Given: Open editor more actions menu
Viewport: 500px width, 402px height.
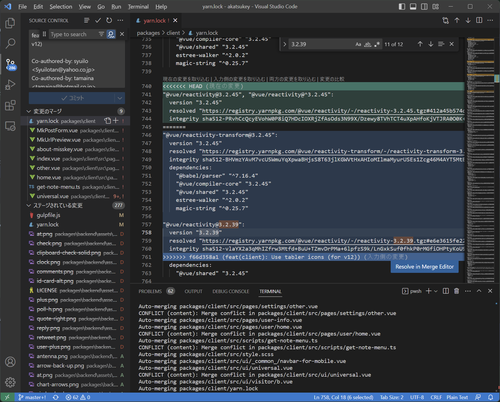Looking at the screenshot, I should [490, 21].
